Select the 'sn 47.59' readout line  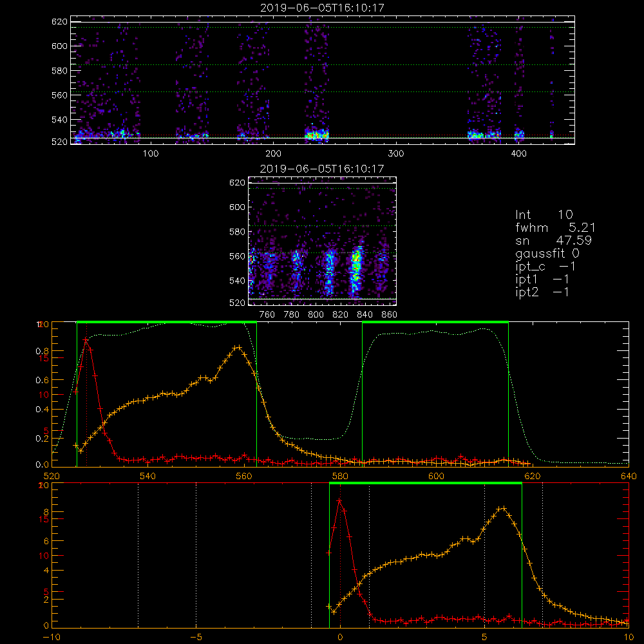[x=553, y=240]
